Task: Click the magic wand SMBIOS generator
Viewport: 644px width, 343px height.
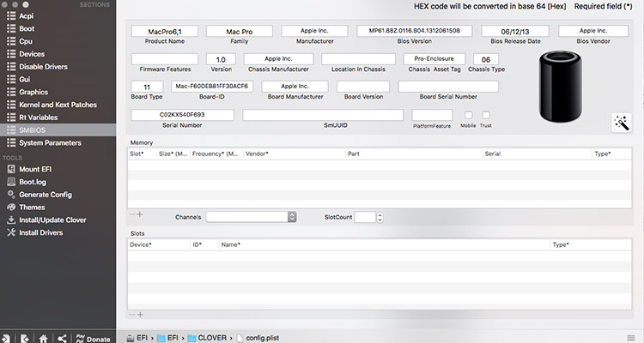Action: click(622, 123)
